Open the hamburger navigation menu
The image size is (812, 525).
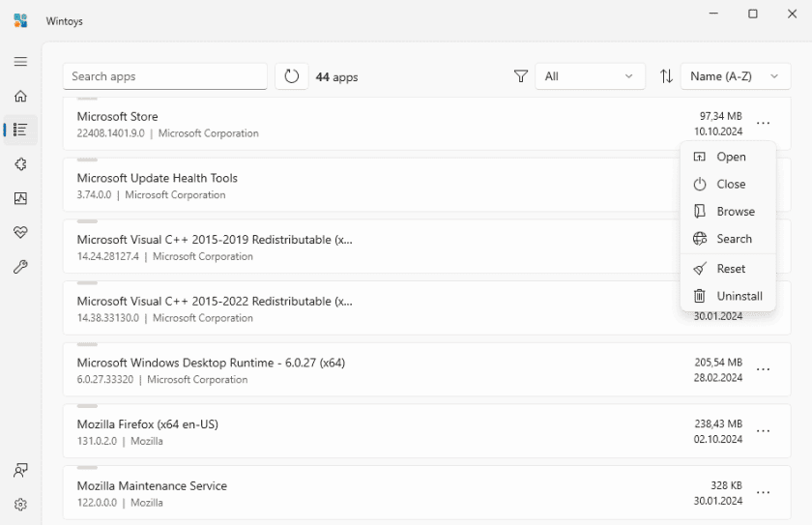pos(20,62)
